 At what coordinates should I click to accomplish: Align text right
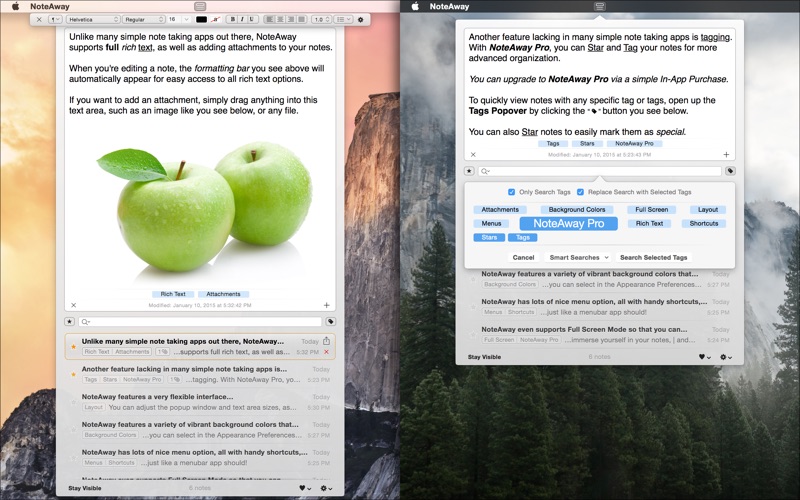[x=291, y=19]
